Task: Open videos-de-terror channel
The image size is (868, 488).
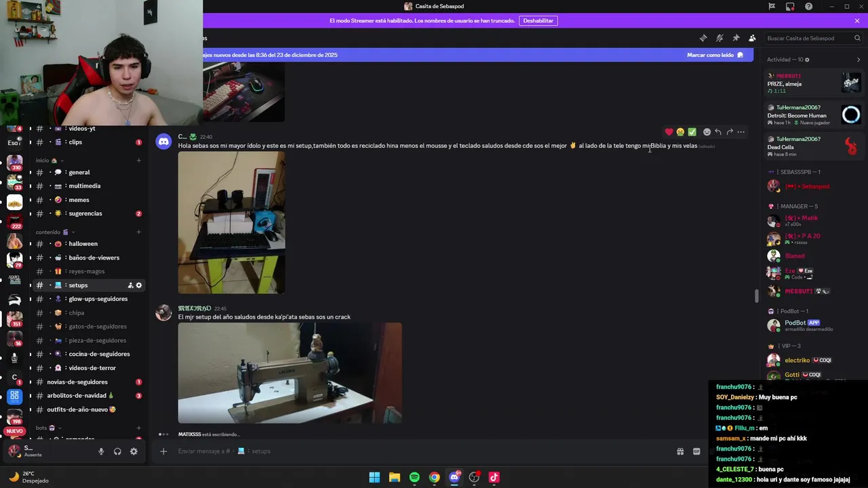Action: coord(89,368)
